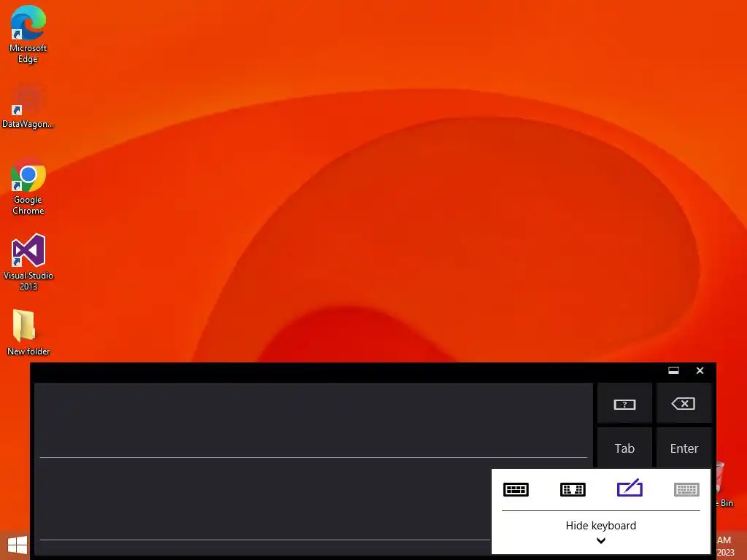
Task: Click Hide keyboard option
Action: tap(601, 526)
